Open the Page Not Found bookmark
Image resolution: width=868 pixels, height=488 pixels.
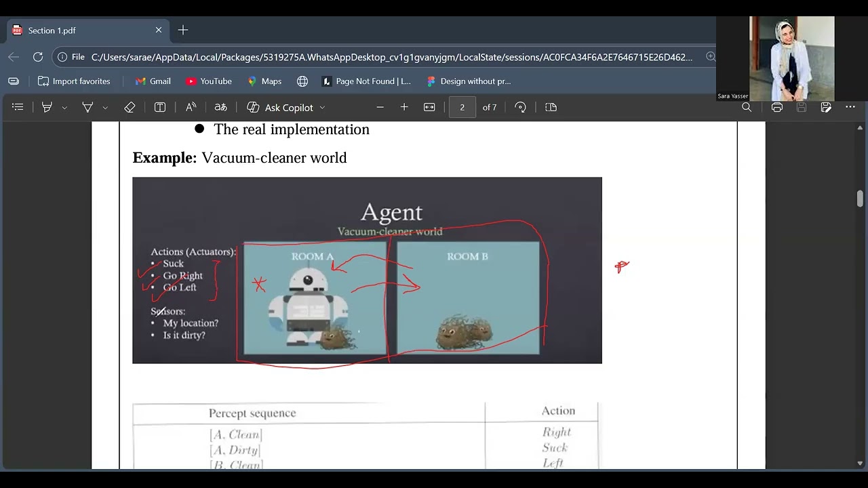366,81
